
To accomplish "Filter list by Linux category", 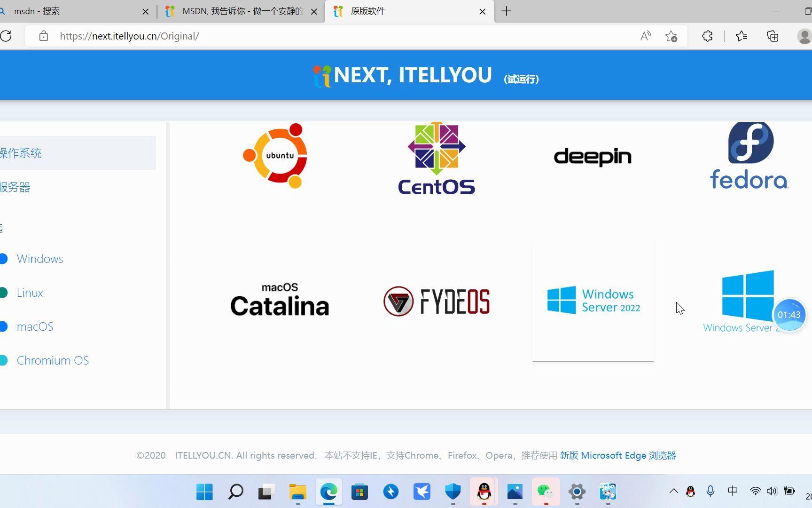I will coord(30,293).
